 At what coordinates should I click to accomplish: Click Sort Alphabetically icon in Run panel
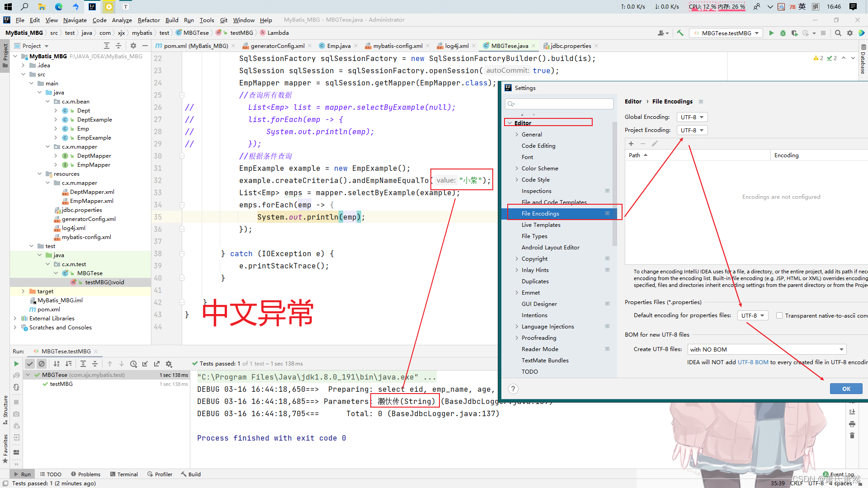coord(57,364)
